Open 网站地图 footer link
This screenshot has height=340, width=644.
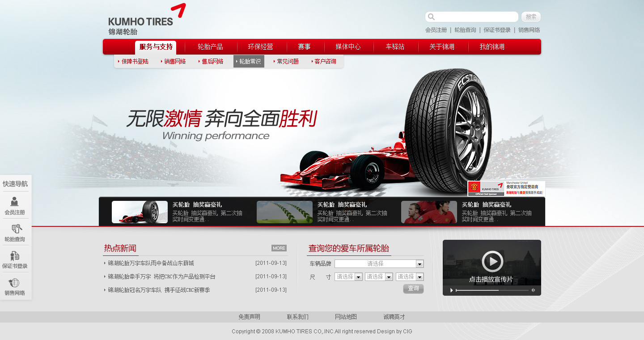pos(346,317)
